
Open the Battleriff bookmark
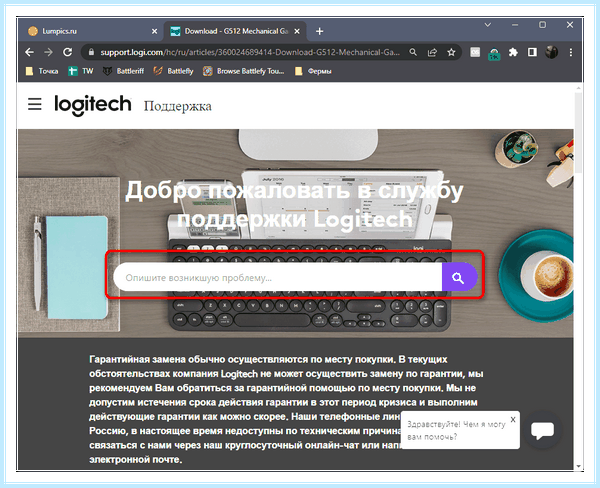click(x=124, y=71)
